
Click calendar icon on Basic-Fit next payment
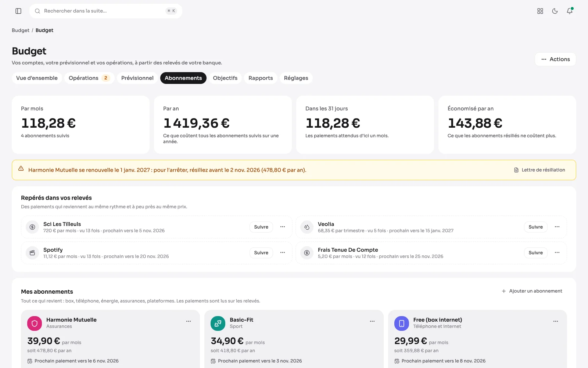(213, 361)
